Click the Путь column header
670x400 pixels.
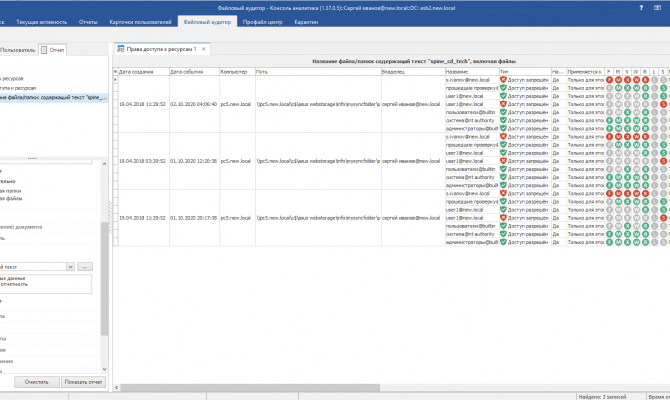pyautogui.click(x=318, y=72)
